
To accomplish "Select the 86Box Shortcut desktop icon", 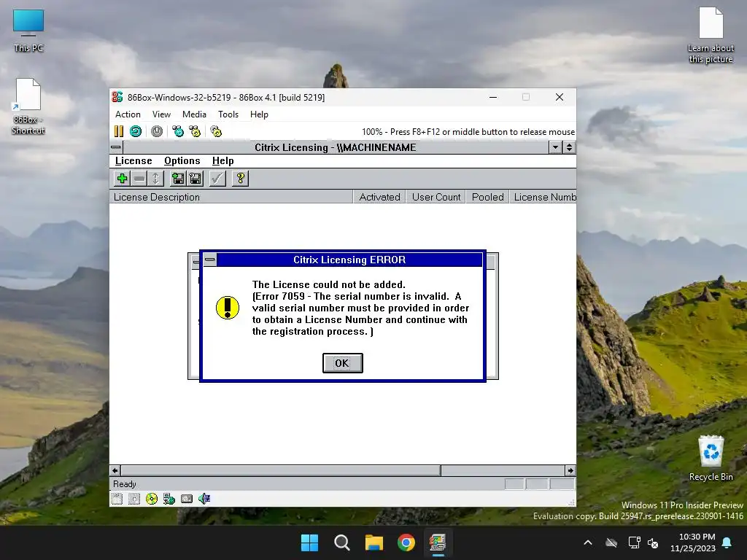I will coord(28,106).
